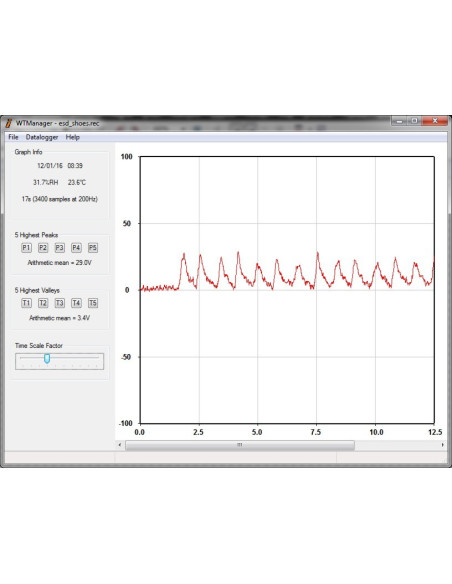Click the '17s (3400 samples at 200Hz)' text
452x584 pixels.
(60, 199)
